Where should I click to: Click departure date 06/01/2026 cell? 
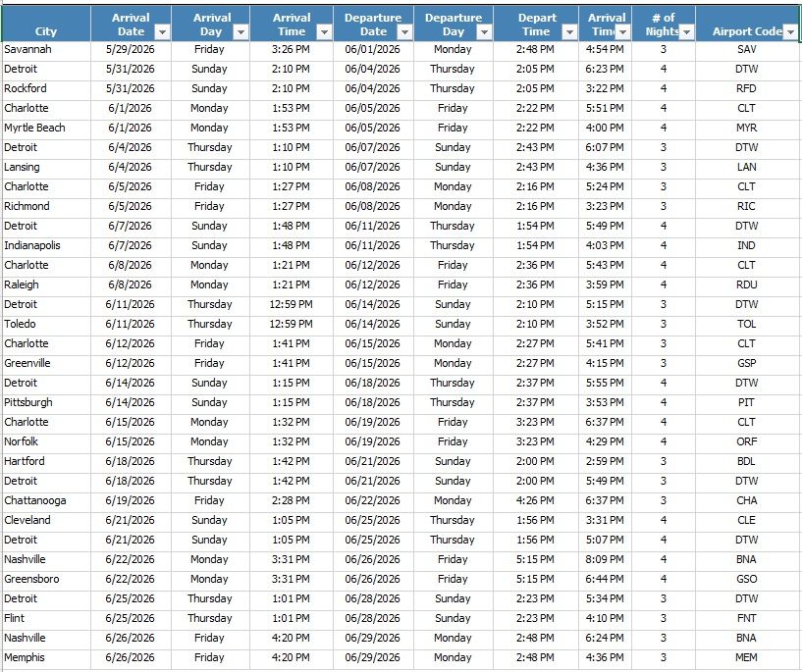(373, 50)
